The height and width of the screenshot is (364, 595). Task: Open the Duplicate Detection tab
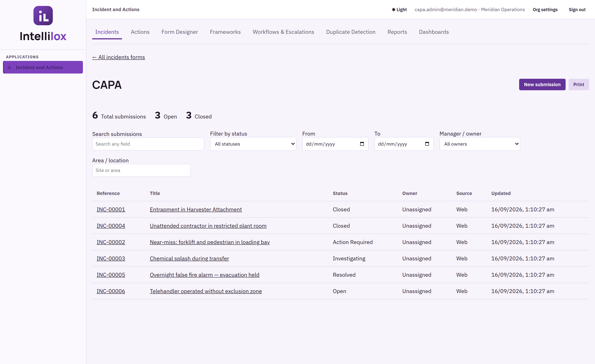(x=351, y=32)
